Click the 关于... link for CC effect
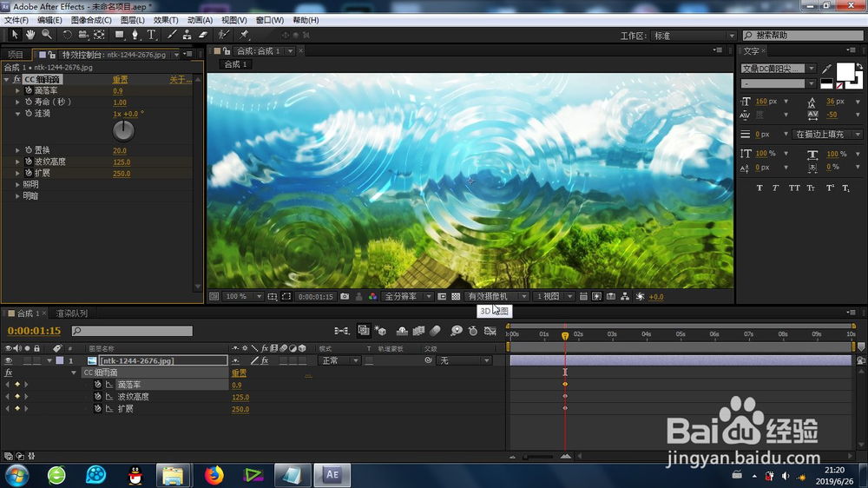The image size is (868, 488). point(181,80)
